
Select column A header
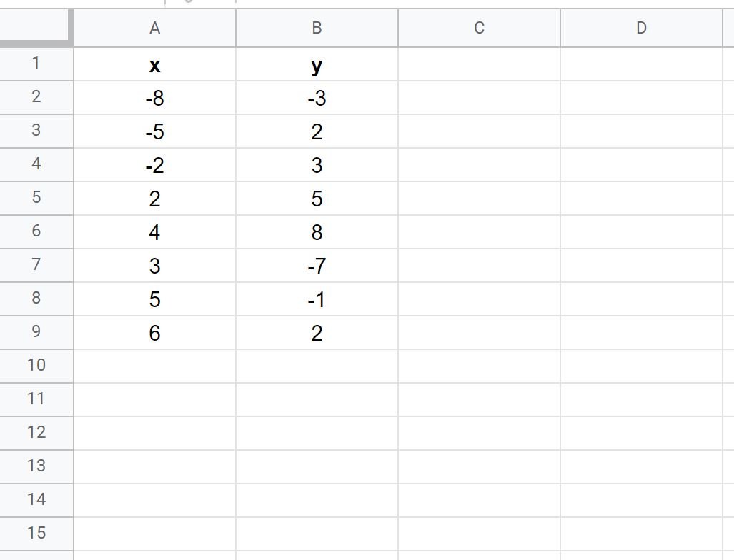154,28
